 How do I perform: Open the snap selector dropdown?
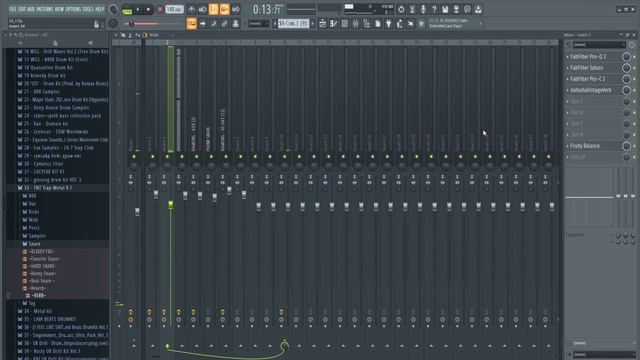pos(258,24)
